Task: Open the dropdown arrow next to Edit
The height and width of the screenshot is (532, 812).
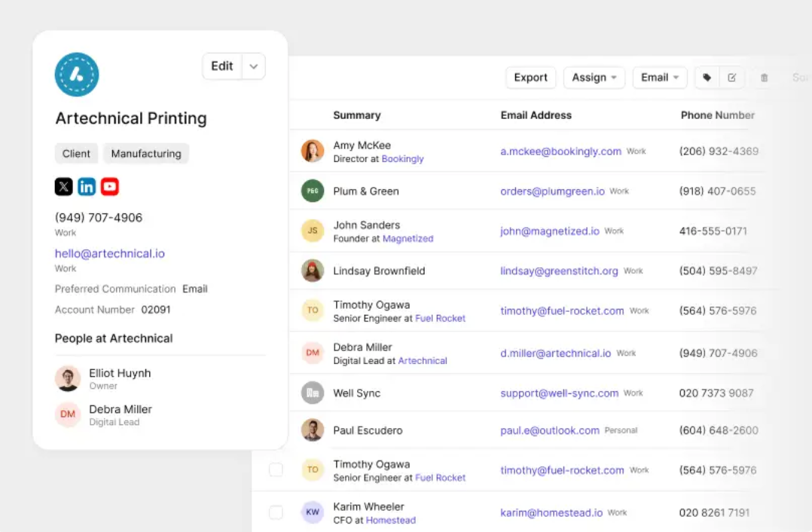Action: [253, 66]
